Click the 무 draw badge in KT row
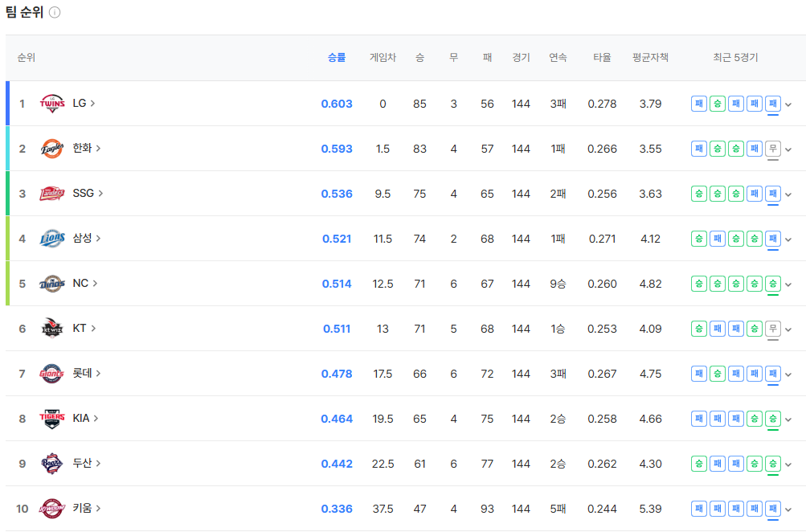Viewport: 806px width, 532px height. coord(772,329)
